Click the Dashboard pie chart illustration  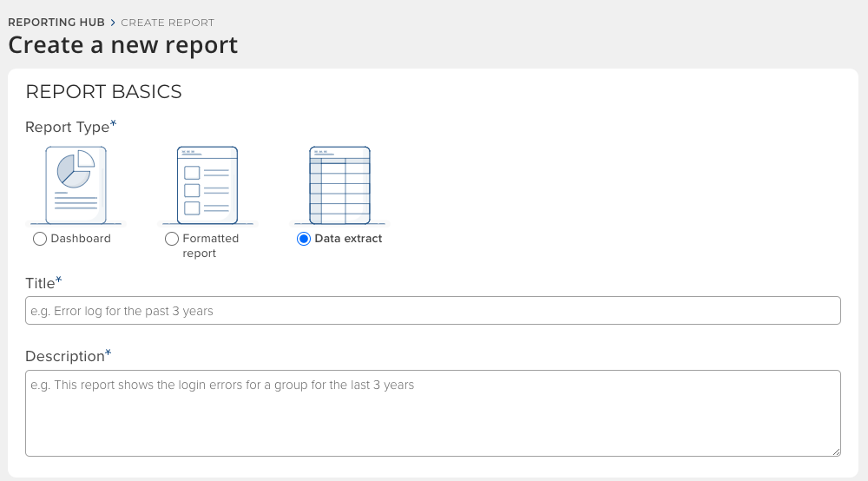[x=76, y=185]
